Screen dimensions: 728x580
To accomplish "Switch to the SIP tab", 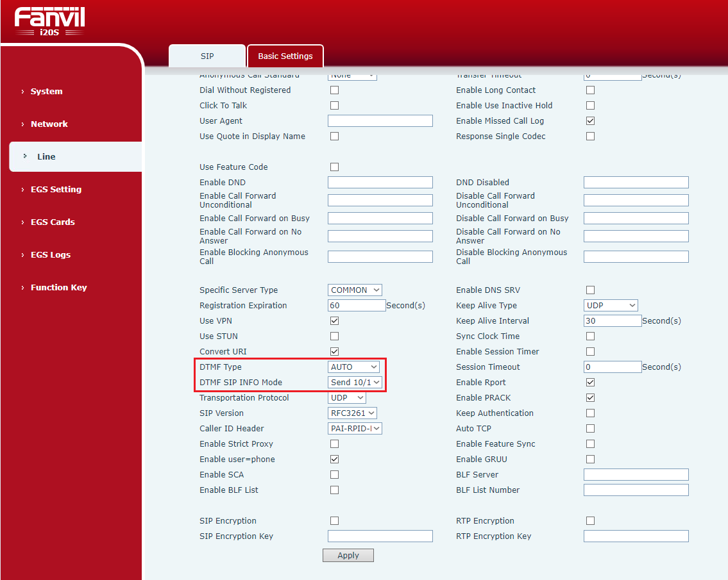I will click(207, 56).
